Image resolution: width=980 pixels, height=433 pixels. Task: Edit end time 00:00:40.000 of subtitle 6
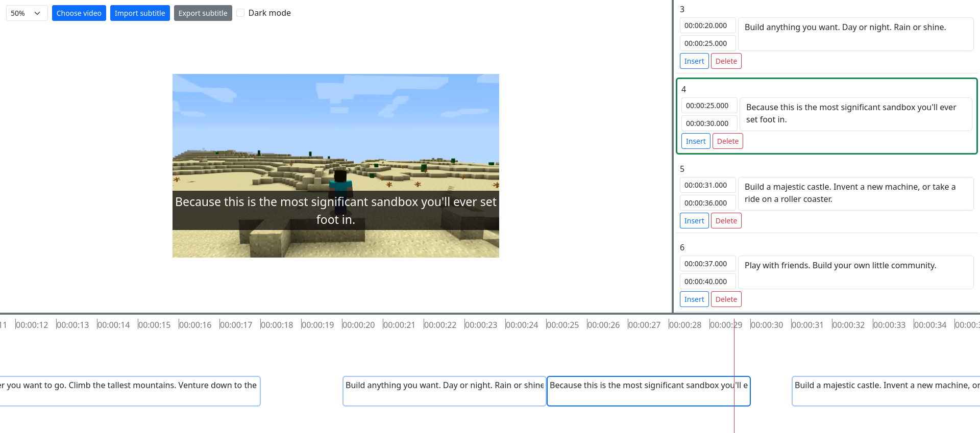click(707, 282)
